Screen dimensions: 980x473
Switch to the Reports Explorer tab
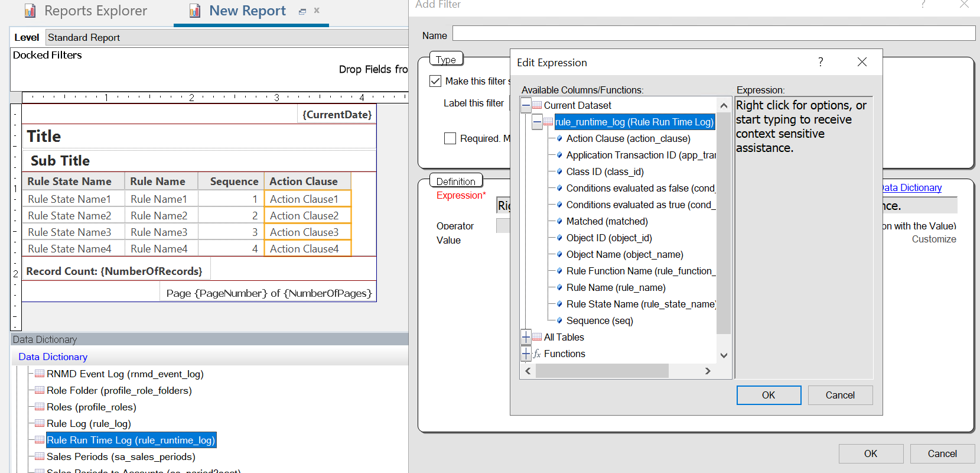pos(95,11)
